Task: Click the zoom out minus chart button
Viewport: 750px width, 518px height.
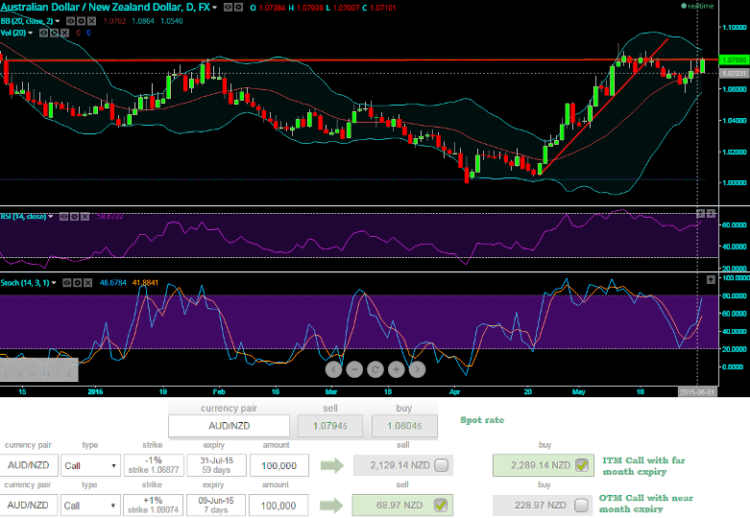Action: coord(354,369)
